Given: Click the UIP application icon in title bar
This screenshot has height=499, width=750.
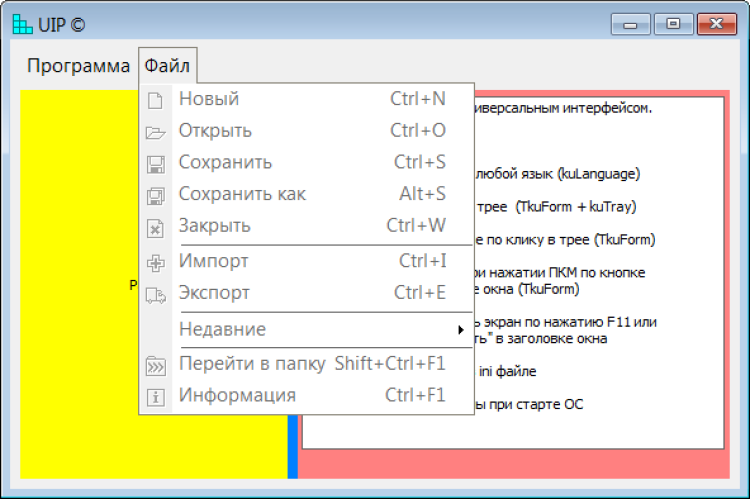Looking at the screenshot, I should tap(21, 23).
